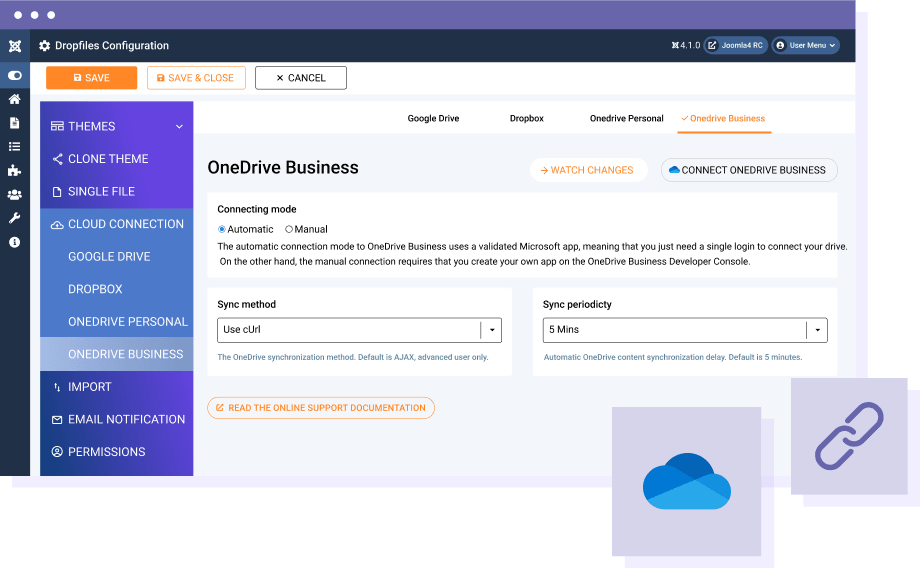This screenshot has height=568, width=920.
Task: Open the Joomla4 RC site link
Action: [736, 45]
